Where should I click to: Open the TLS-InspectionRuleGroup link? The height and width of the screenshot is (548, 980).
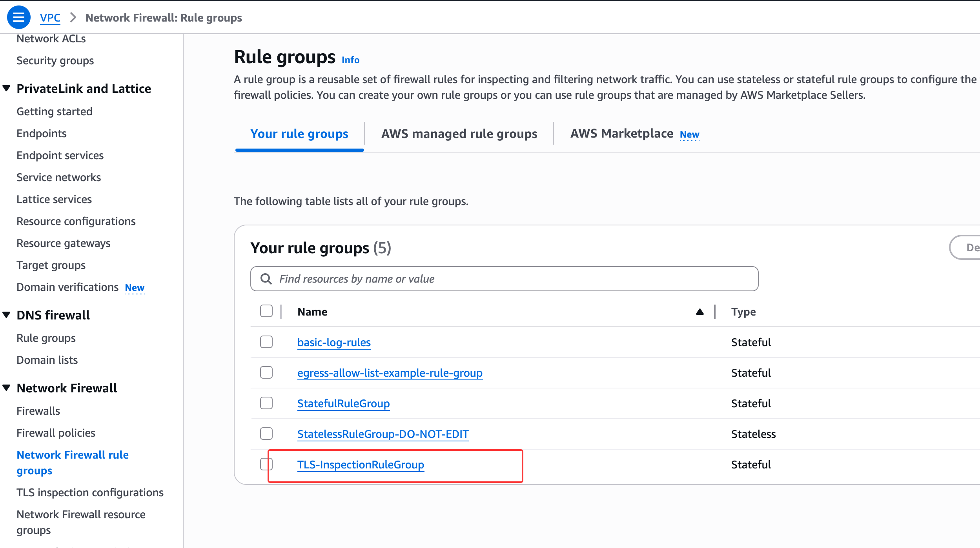coord(360,465)
